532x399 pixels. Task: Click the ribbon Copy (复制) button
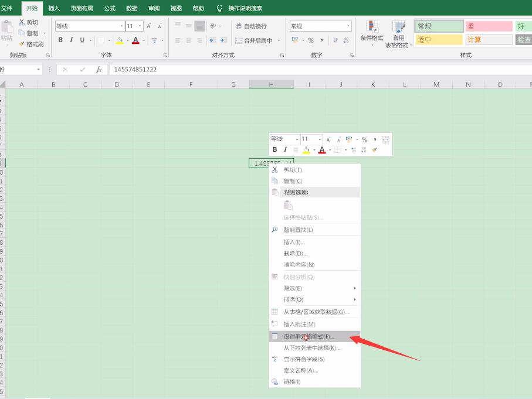28,33
